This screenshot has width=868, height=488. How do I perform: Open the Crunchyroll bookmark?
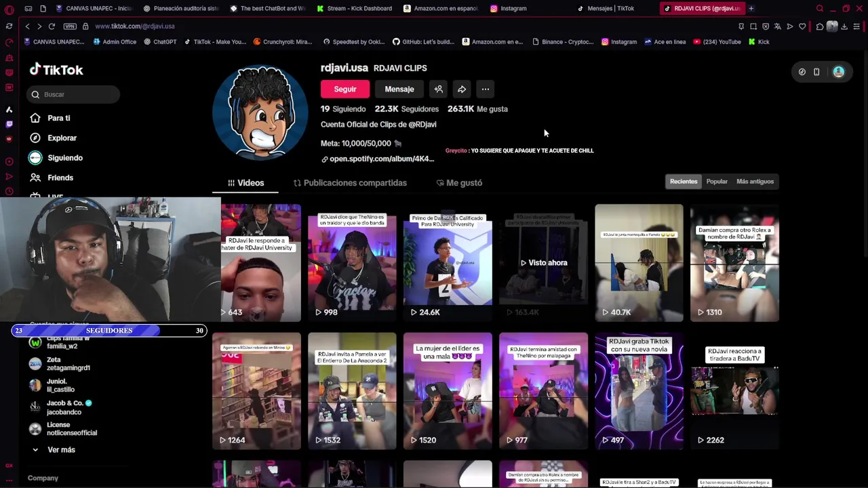tap(283, 41)
